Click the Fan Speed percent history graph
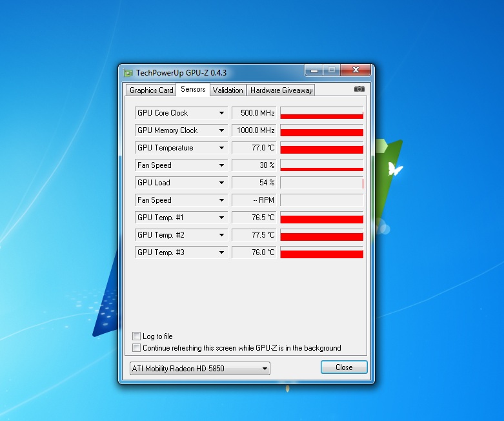Screen dimensions: 504x421 pyautogui.click(x=322, y=165)
